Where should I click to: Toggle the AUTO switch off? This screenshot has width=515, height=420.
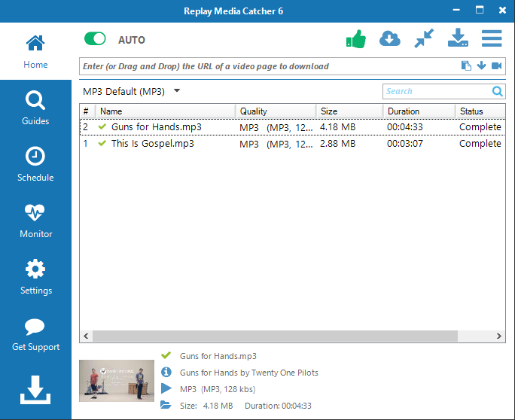click(96, 39)
